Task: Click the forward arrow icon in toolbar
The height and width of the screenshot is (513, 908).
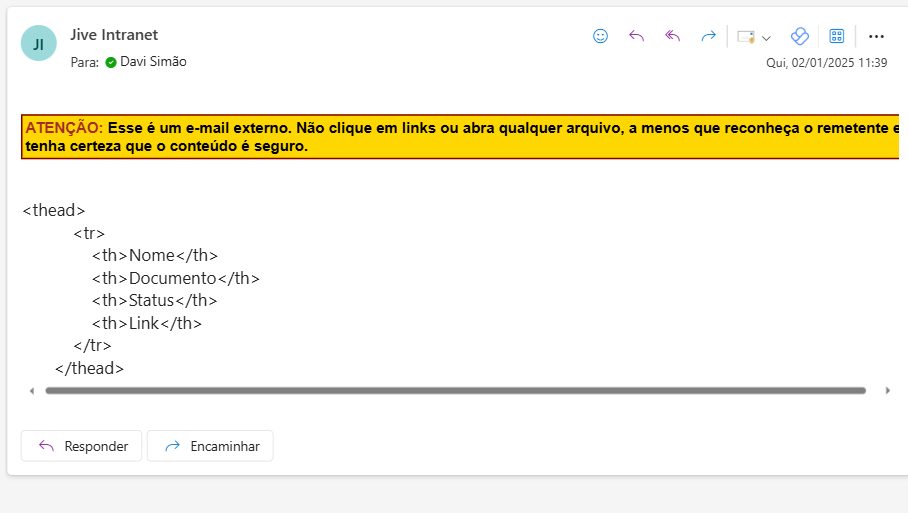Action: tap(708, 36)
